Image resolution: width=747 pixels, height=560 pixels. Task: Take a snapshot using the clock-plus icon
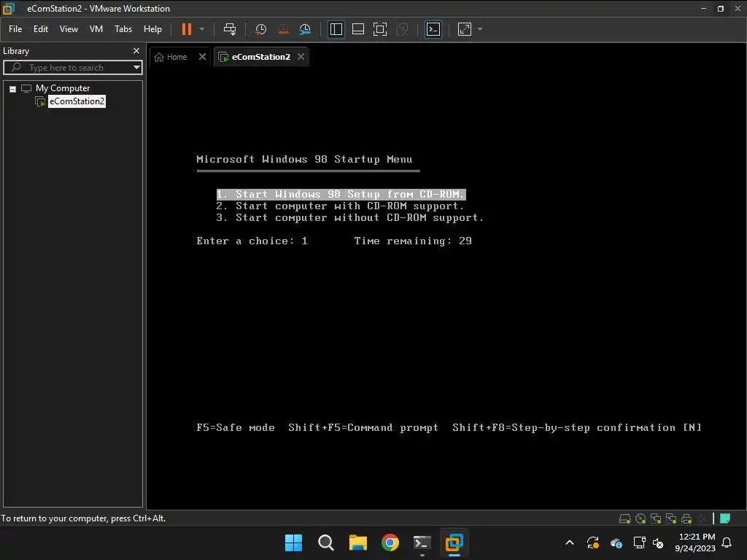[260, 29]
